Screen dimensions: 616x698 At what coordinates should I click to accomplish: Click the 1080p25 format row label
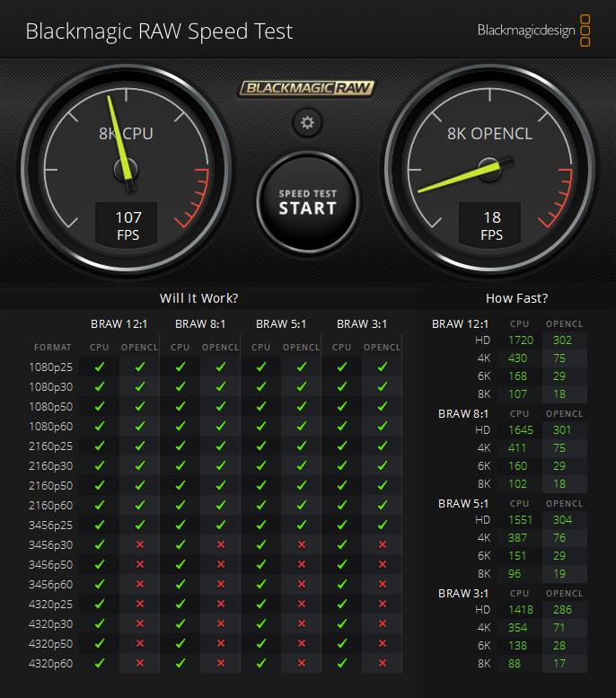51,367
